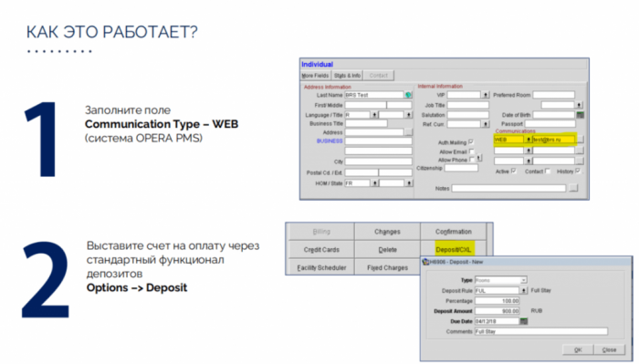Open the third communication row type dropdown
This screenshot has width=639, height=364.
[x=529, y=161]
